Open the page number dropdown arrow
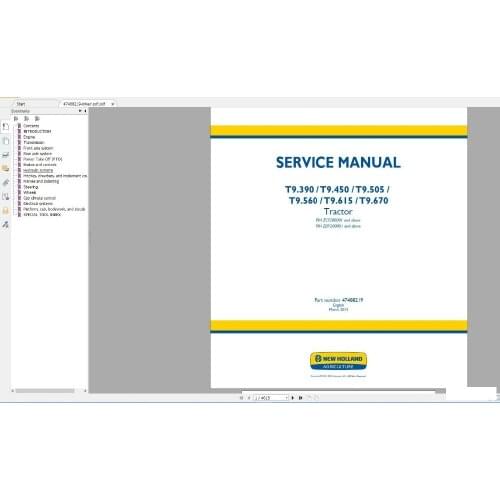This screenshot has width=500, height=500. 287,398
